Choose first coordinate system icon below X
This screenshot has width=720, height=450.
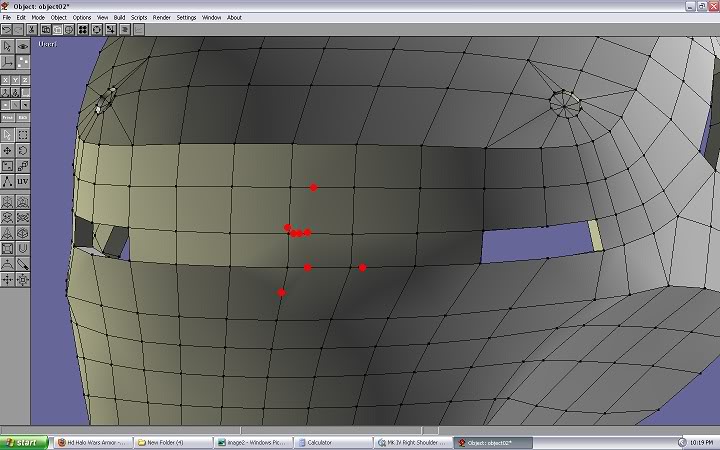click(6, 92)
